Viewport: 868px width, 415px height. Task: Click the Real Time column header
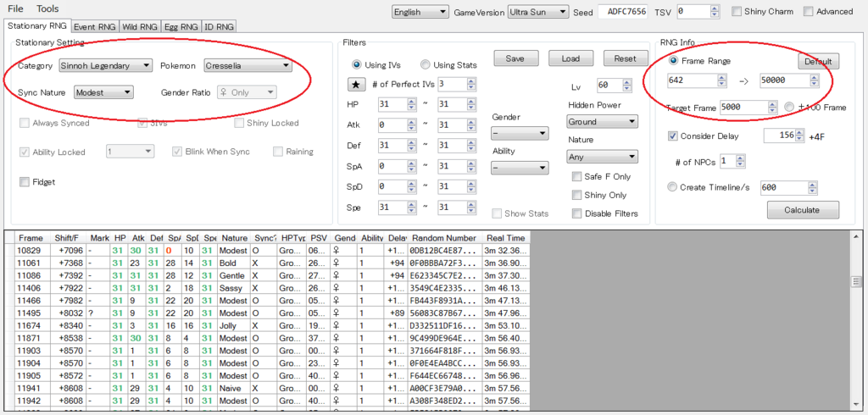point(505,238)
